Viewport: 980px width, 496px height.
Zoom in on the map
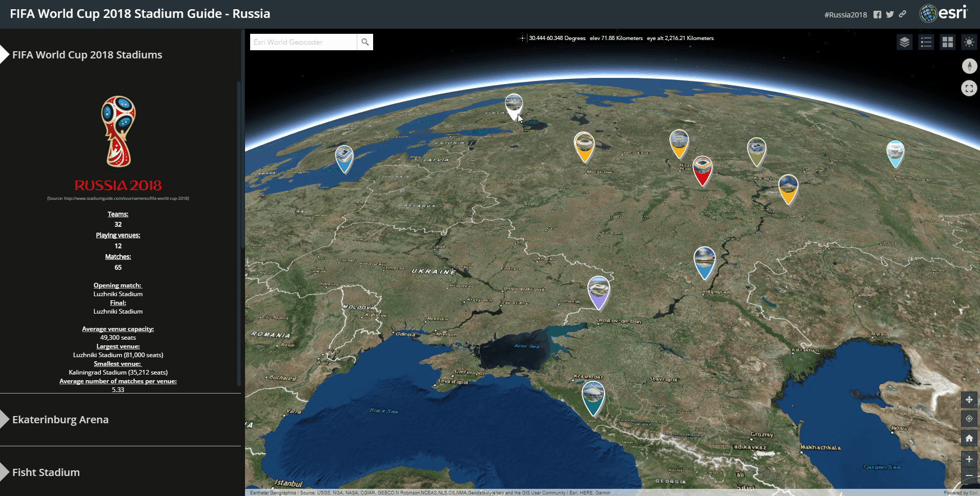(969, 459)
